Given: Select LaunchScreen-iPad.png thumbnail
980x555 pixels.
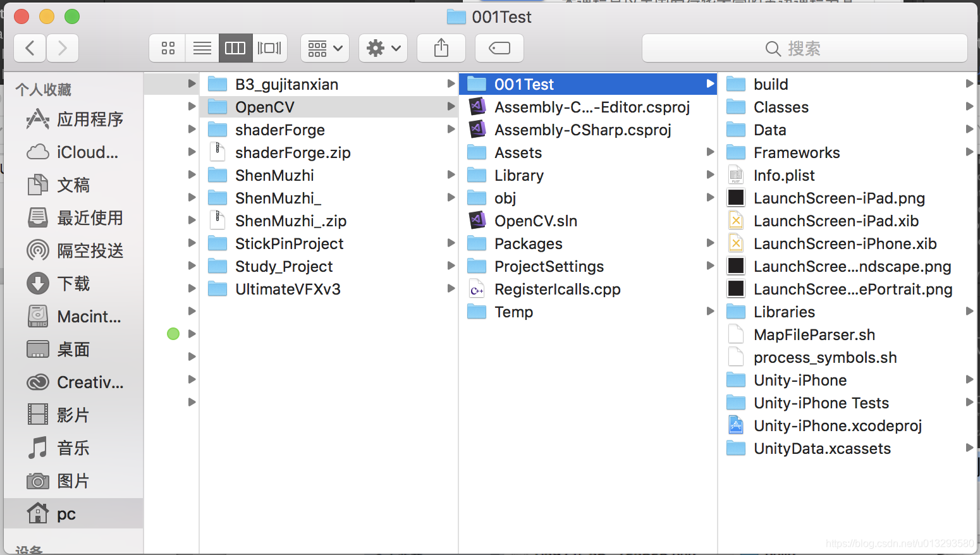Looking at the screenshot, I should click(x=736, y=198).
